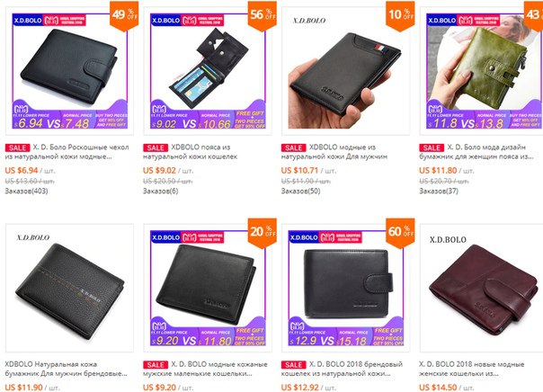This screenshot has width=543, height=392.
Task: Open 'X. D. BOLO 2018 брендовый кошелек' title
Action: point(342,369)
